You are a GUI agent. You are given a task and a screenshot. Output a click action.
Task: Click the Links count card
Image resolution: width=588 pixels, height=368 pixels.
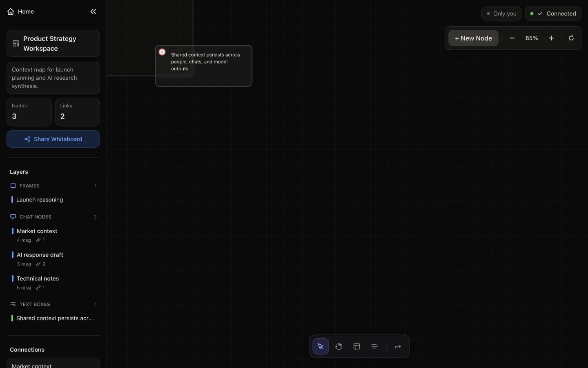click(78, 112)
